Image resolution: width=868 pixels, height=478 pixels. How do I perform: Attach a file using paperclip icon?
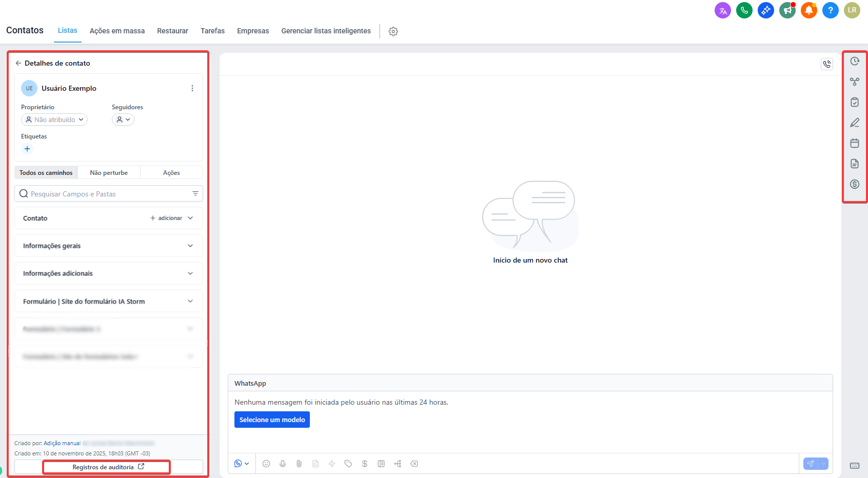click(299, 464)
